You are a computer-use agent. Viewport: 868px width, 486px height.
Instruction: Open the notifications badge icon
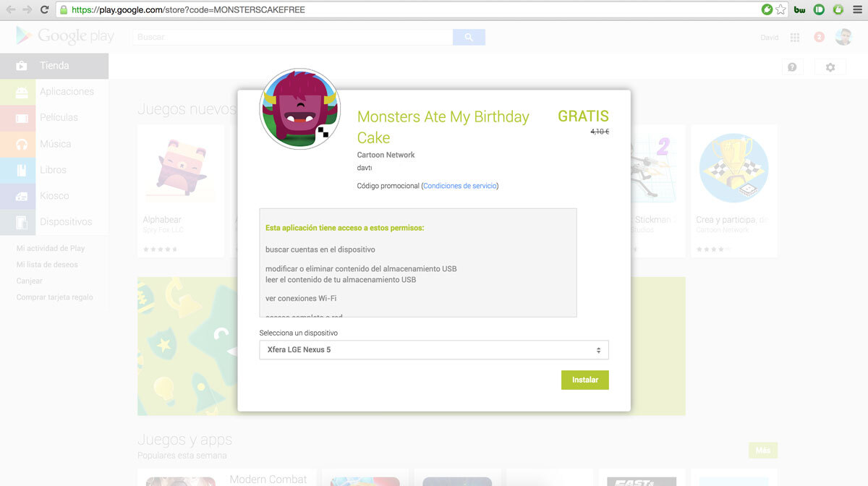[819, 38]
